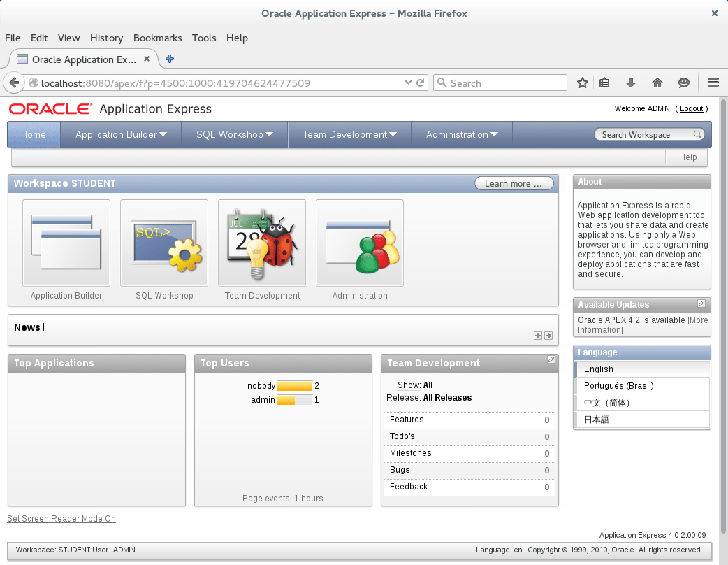Image resolution: width=728 pixels, height=565 pixels.
Task: Select 日本語 language
Action: click(x=642, y=419)
